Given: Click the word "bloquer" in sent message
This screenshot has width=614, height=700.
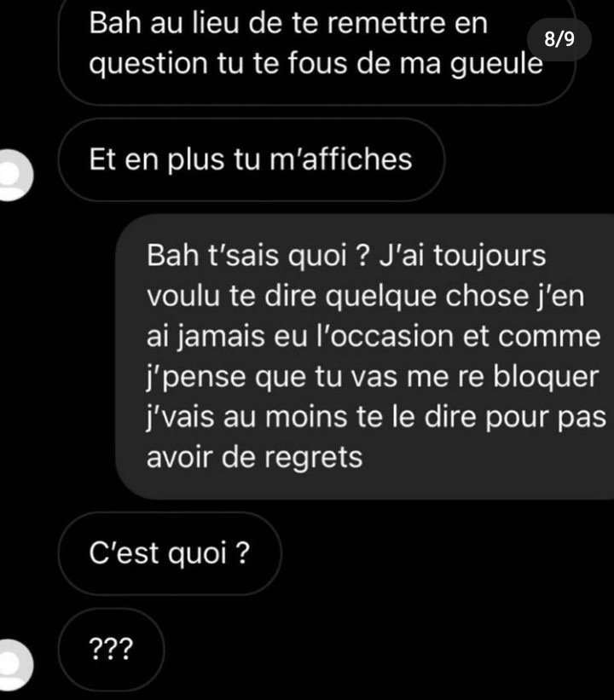Looking at the screenshot, I should [x=546, y=376].
